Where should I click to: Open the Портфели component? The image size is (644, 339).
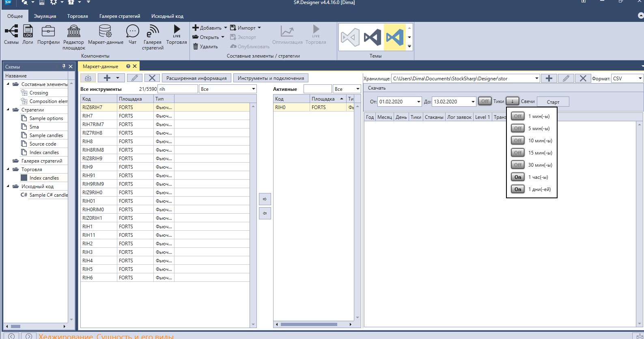(48, 34)
